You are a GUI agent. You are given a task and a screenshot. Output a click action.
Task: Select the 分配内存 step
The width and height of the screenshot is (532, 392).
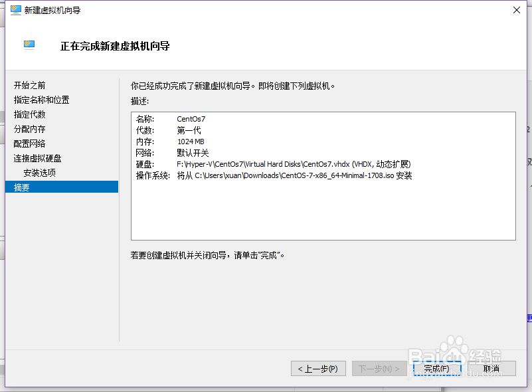click(28, 129)
